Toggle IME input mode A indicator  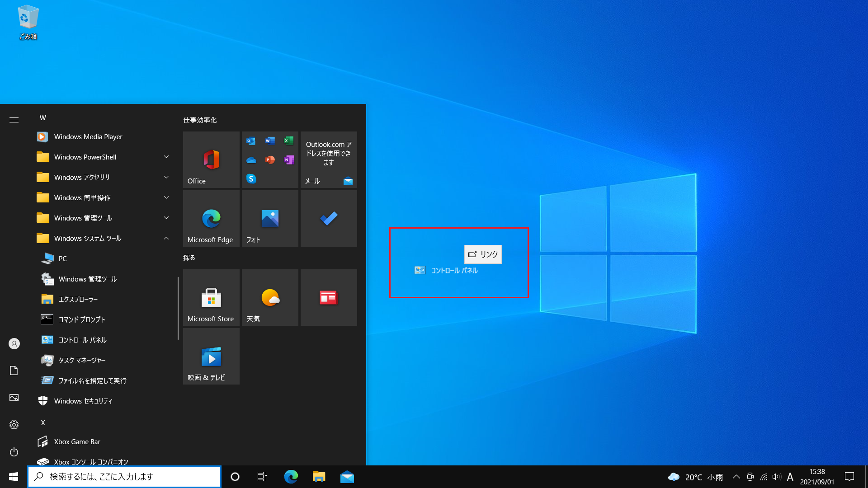[x=790, y=477]
